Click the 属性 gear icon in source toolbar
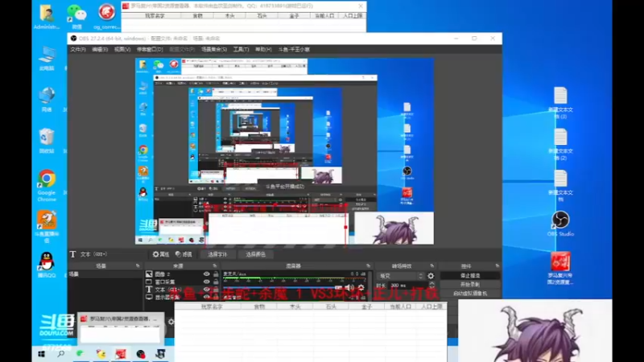The width and height of the screenshot is (644, 362). tap(155, 254)
